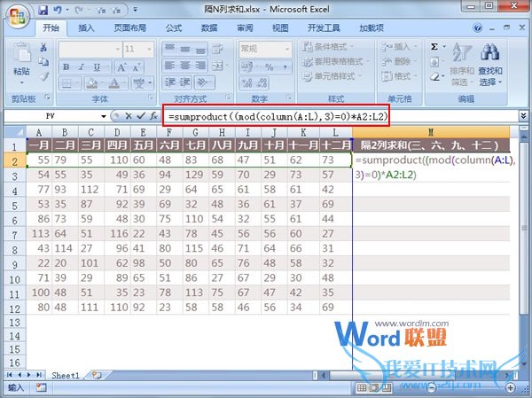Click 插入 in the cells group
This screenshot has height=398, width=532.
coord(399,46)
